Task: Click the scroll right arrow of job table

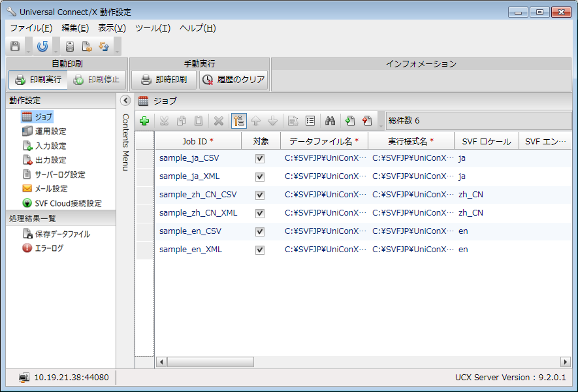Action: point(566,362)
